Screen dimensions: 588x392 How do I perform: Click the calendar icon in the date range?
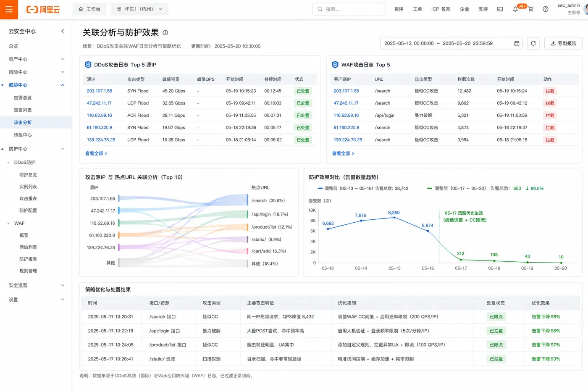click(517, 43)
